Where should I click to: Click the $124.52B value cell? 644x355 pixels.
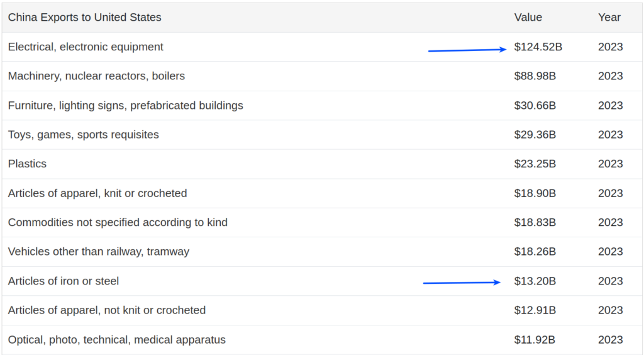click(538, 47)
